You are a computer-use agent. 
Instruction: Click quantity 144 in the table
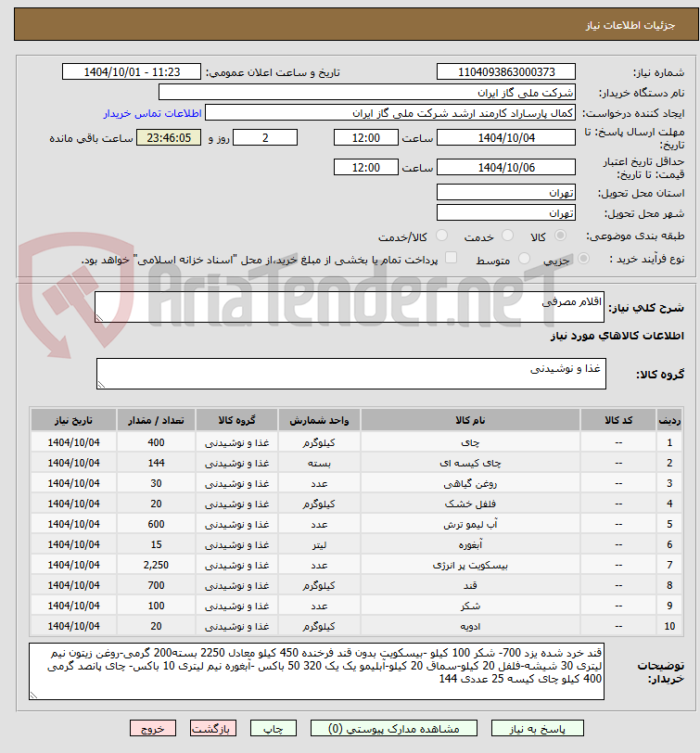(x=156, y=463)
